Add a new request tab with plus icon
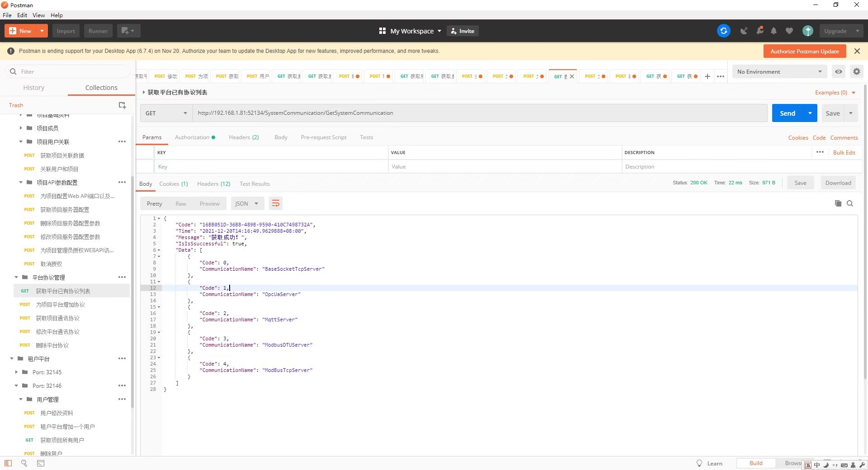This screenshot has height=470, width=868. 708,76
